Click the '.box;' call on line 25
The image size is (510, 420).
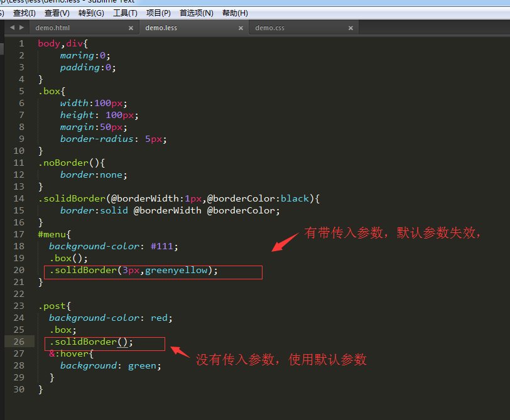[x=63, y=330]
